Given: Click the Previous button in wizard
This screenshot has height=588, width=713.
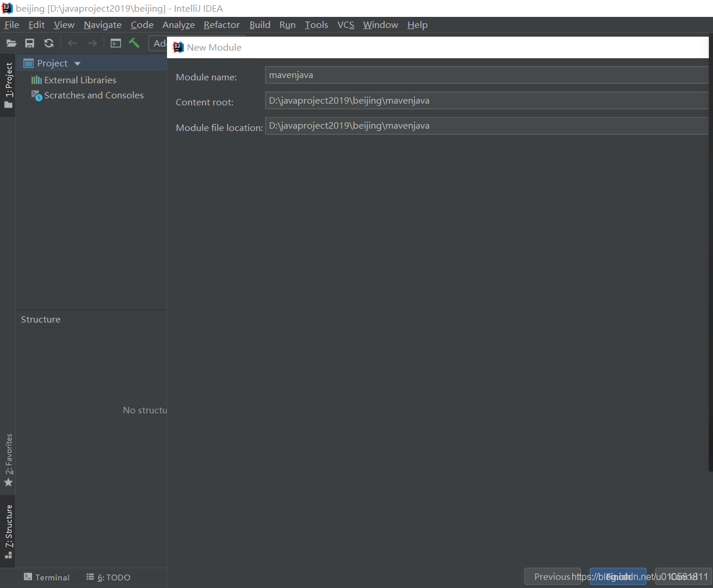Looking at the screenshot, I should 552,576.
